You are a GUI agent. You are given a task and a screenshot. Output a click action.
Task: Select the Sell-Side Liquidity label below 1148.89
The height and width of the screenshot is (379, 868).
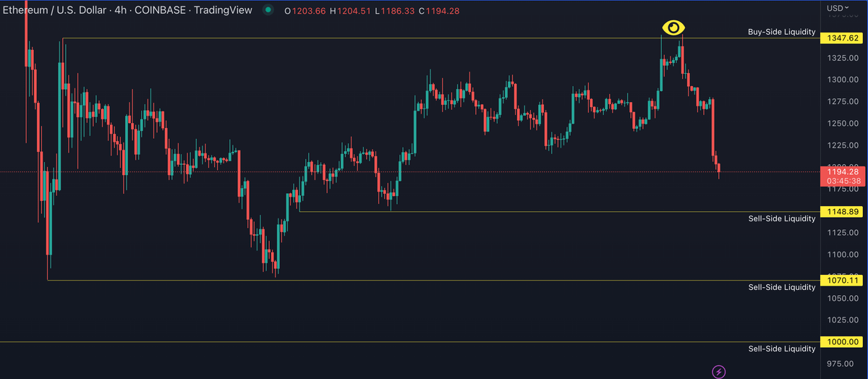(781, 218)
